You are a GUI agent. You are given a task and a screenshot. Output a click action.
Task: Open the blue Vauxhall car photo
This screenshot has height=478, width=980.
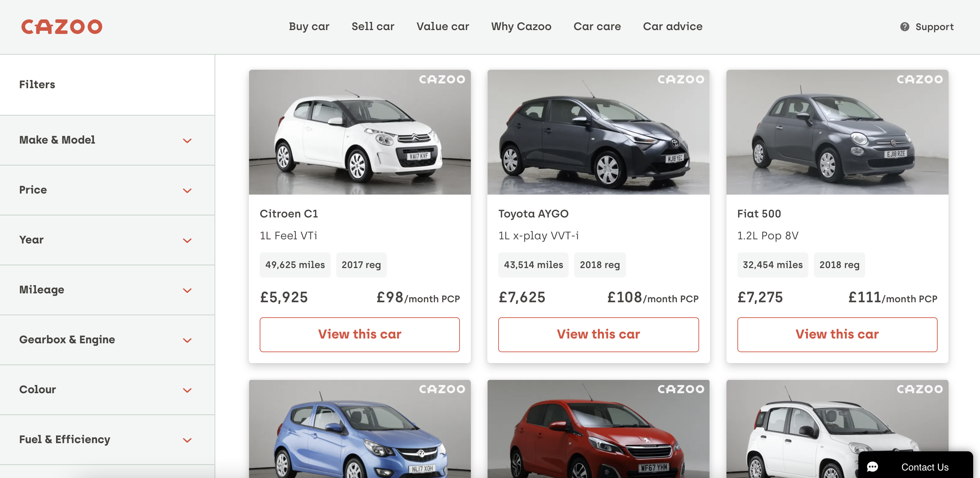coord(359,429)
